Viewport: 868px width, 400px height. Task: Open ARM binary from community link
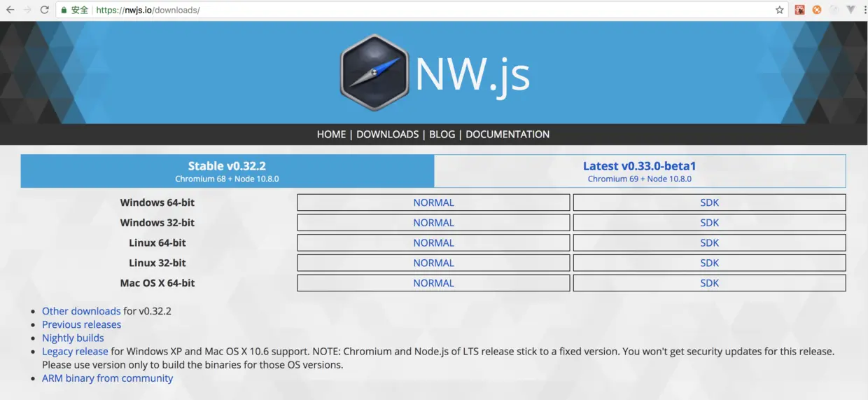107,378
